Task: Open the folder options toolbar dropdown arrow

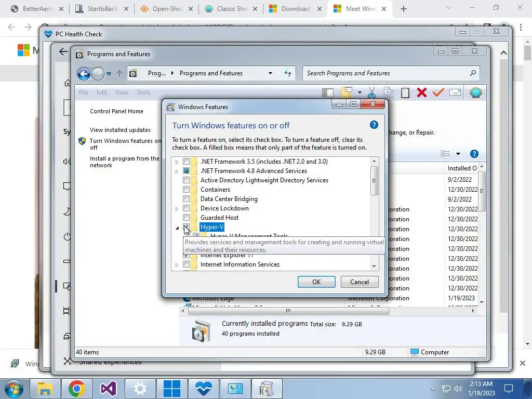Action: pos(360,92)
